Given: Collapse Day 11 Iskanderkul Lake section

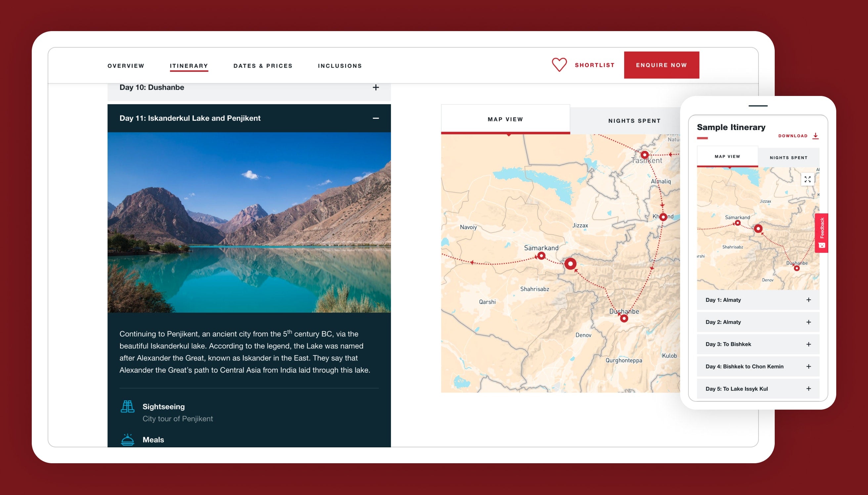Looking at the screenshot, I should 375,118.
